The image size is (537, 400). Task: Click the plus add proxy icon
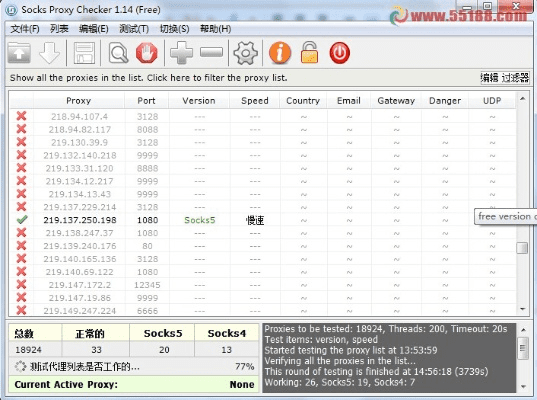click(182, 53)
